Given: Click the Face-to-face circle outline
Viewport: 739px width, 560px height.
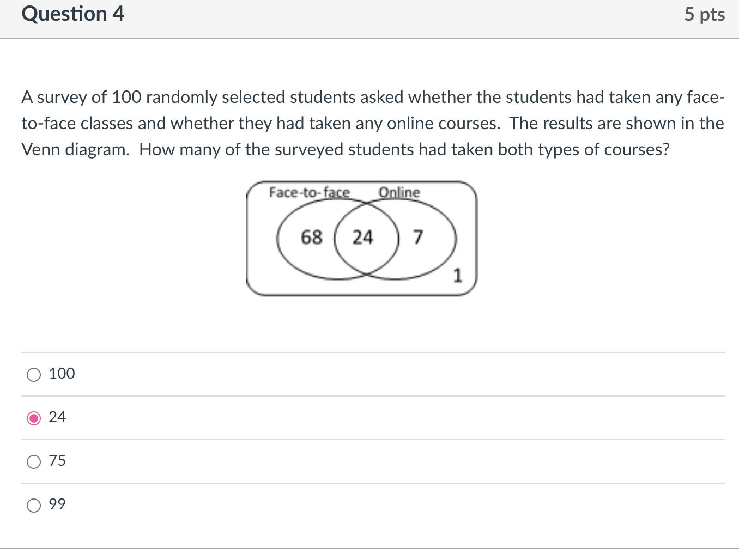Looking at the screenshot, I should tap(277, 238).
